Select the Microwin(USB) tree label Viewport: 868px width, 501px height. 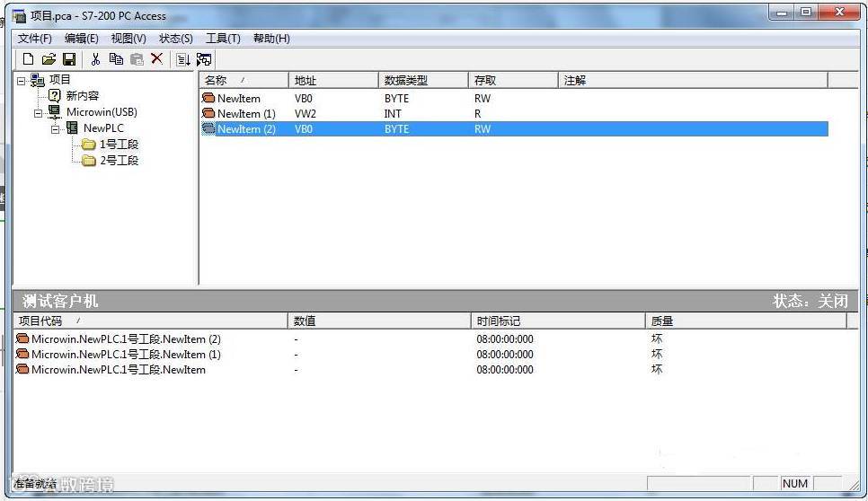[102, 111]
